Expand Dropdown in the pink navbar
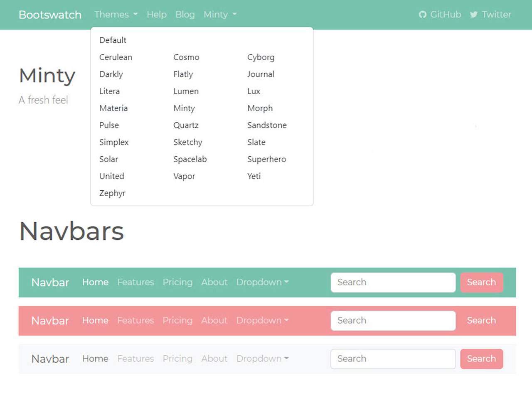The height and width of the screenshot is (393, 532). (262, 320)
